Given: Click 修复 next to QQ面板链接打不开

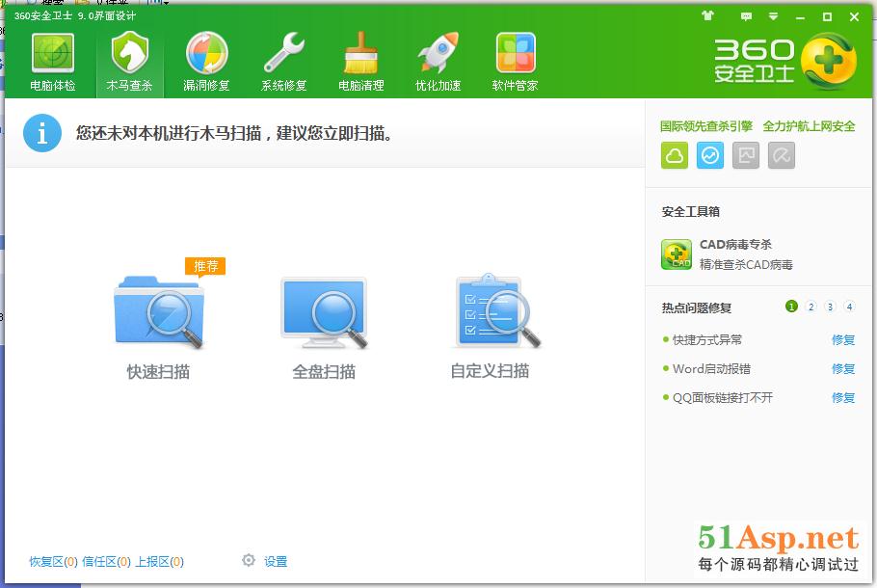Looking at the screenshot, I should [x=843, y=398].
